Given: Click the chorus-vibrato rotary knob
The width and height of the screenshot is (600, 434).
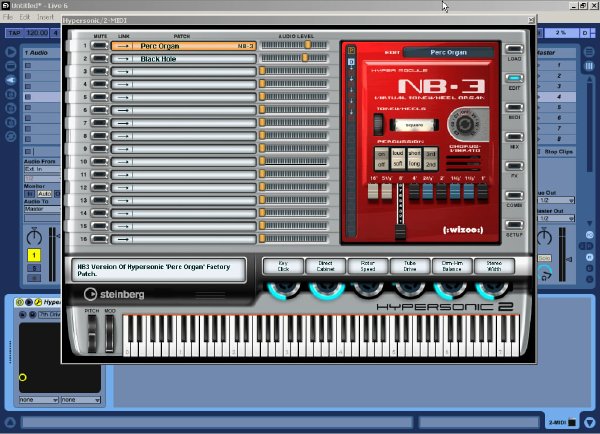Looking at the screenshot, I should coord(465,124).
